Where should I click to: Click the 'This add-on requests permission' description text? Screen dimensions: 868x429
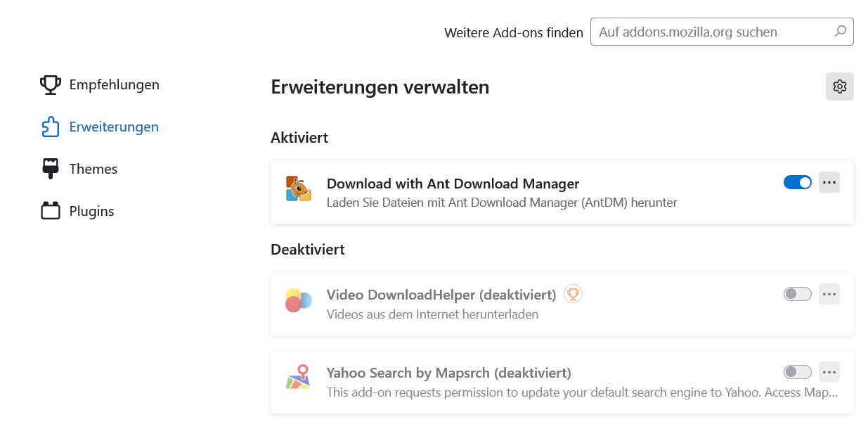click(582, 392)
